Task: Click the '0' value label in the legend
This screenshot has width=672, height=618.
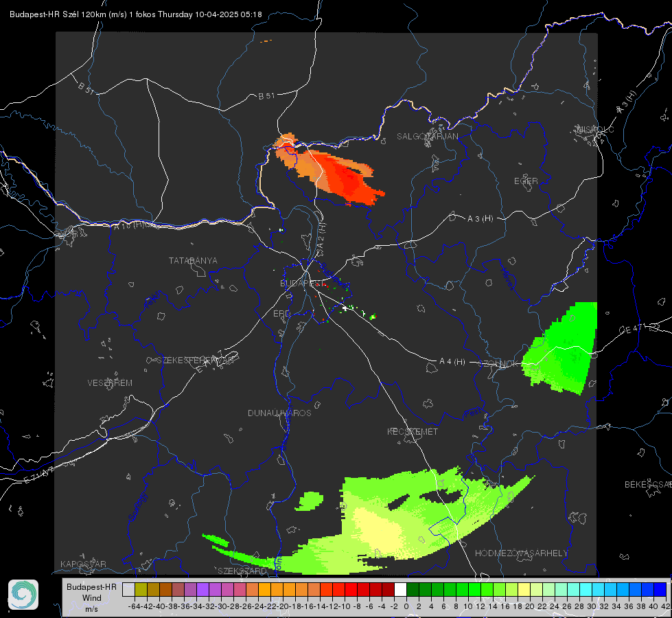Action: (x=406, y=606)
